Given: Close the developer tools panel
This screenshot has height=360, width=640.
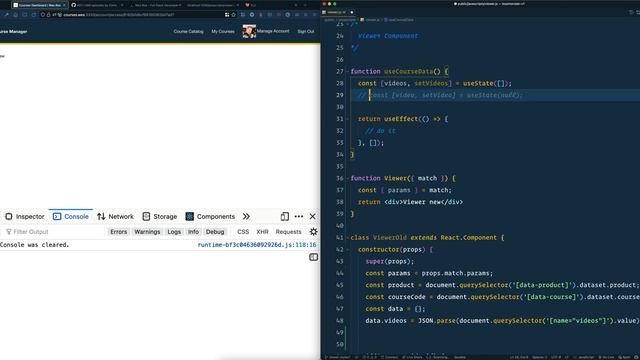Looking at the screenshot, I should pyautogui.click(x=313, y=216).
